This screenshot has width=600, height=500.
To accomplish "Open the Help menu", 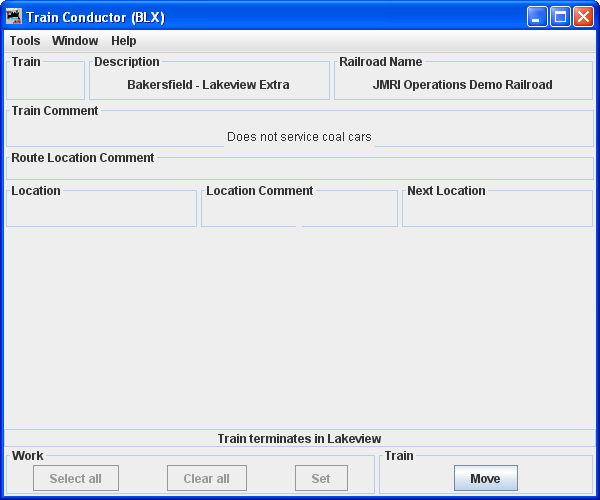I will (124, 41).
